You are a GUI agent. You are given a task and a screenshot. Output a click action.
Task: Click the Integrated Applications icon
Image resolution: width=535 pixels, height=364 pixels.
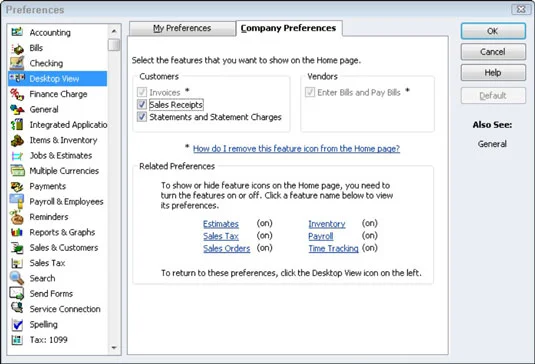(x=17, y=125)
